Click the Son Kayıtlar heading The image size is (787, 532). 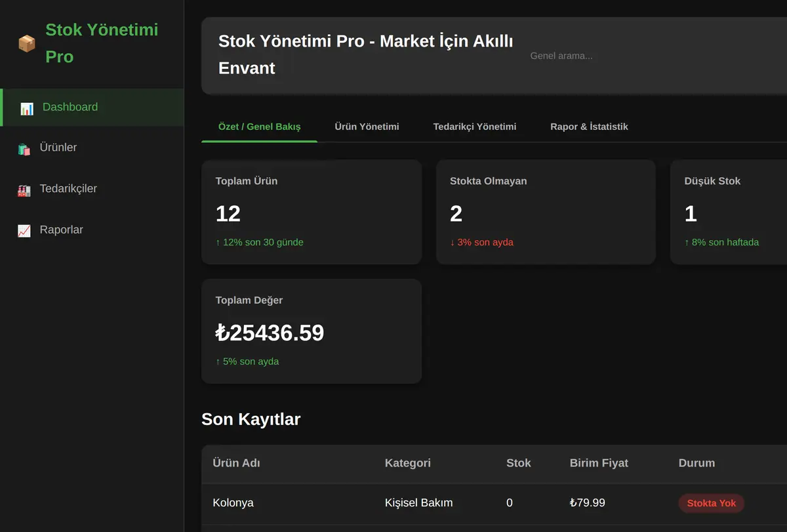coord(251,419)
